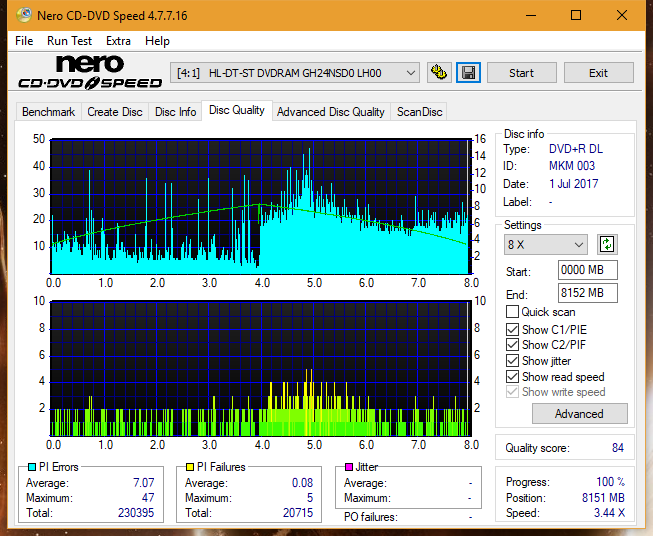Click the Quality score value 84
Viewport: 653px width, 536px height.
point(618,448)
